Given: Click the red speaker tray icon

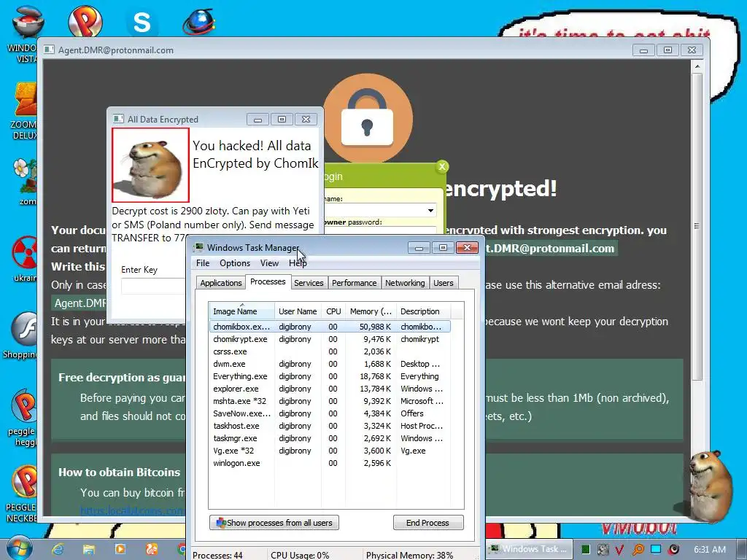Looking at the screenshot, I should pos(673,550).
